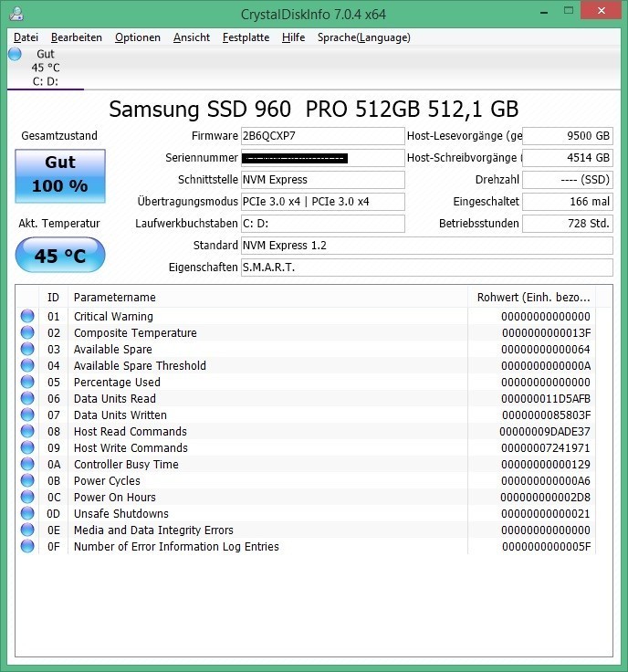
Task: Click the Rohwert column header
Action: click(533, 297)
